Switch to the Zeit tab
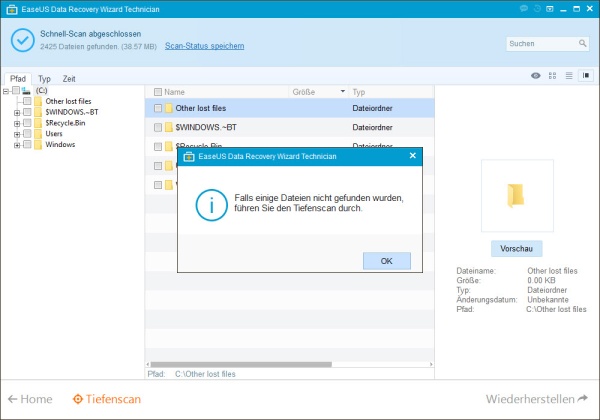Screen dimensions: 600x420 (x=69, y=79)
